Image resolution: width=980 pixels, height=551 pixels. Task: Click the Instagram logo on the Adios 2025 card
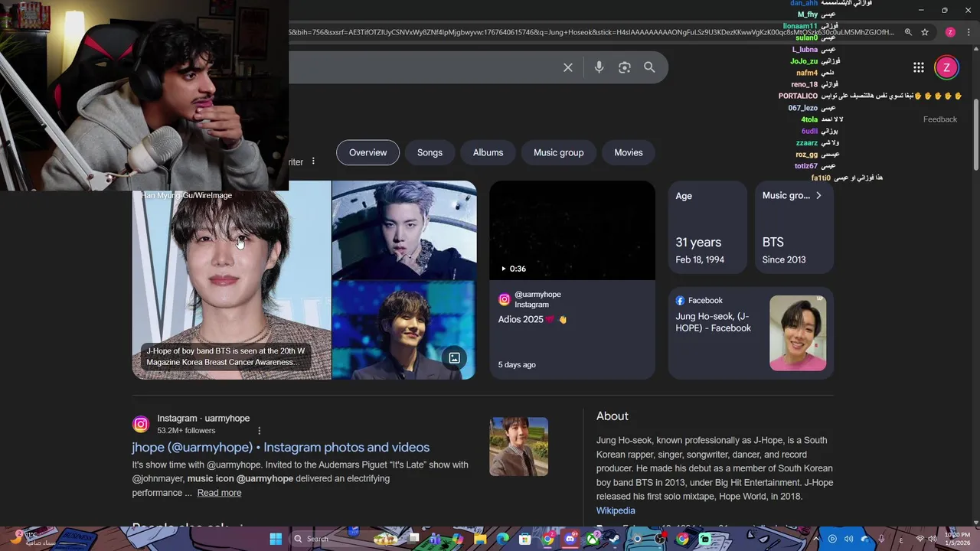click(x=504, y=299)
